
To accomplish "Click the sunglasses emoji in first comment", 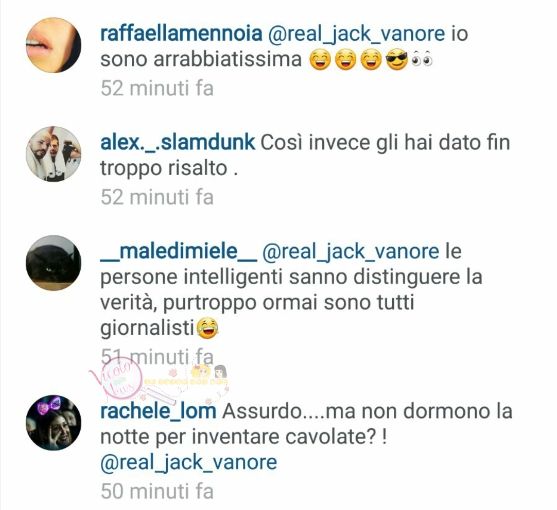I will click(x=397, y=60).
